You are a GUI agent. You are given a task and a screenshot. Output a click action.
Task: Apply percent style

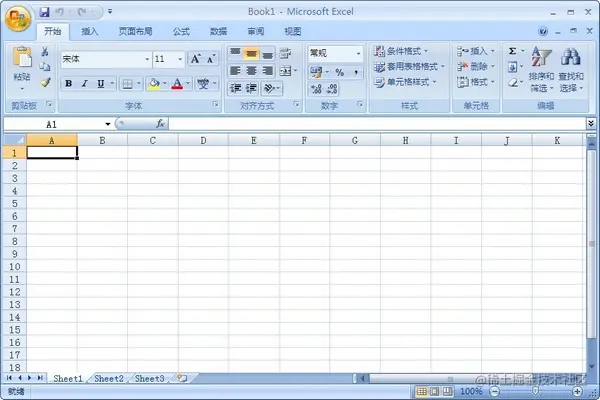click(339, 72)
